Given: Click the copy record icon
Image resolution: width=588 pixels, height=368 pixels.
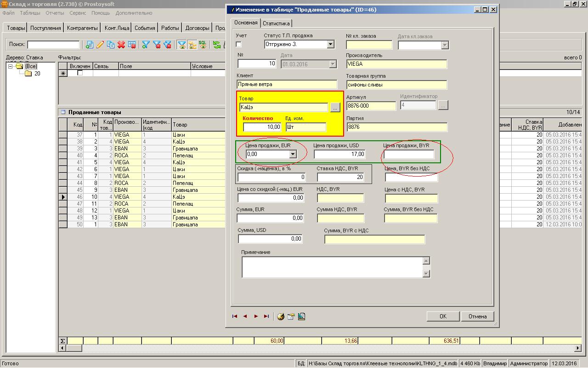Looking at the screenshot, I should point(111,45).
